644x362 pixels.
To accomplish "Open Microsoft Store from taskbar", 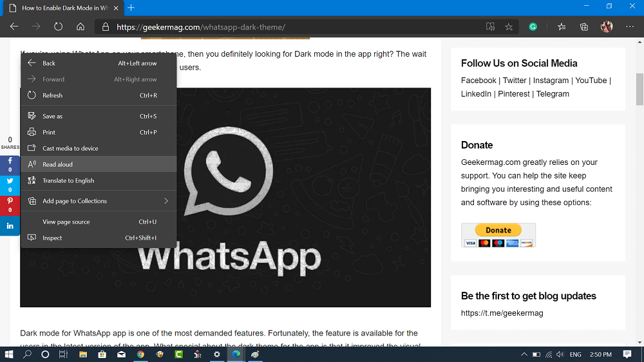I will coord(102,354).
